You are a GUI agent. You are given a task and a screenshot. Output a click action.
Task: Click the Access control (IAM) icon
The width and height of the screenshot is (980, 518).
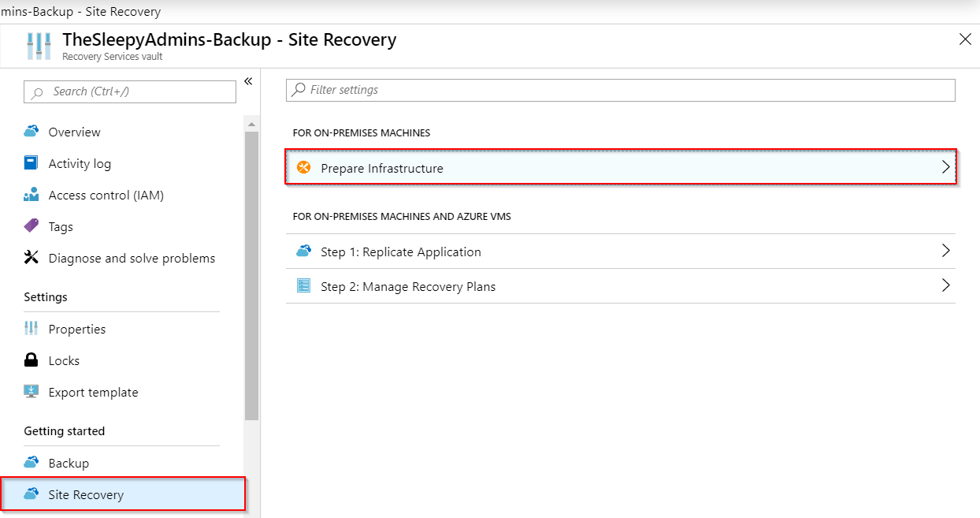[x=32, y=195]
